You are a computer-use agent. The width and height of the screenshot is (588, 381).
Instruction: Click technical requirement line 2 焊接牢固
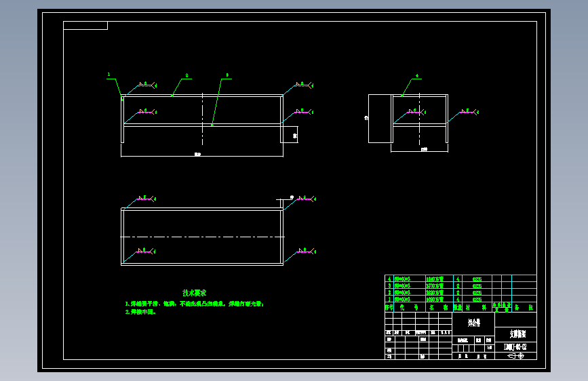(x=140, y=312)
